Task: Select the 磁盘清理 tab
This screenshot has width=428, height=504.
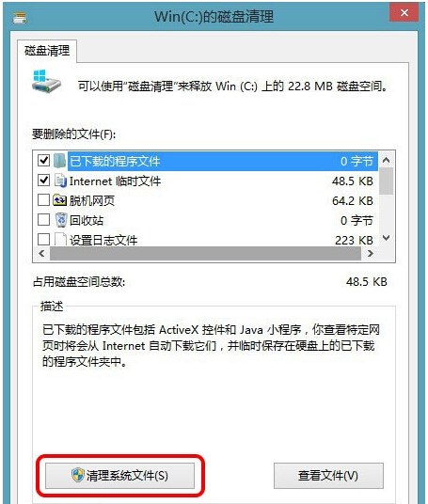Action: pyautogui.click(x=47, y=51)
